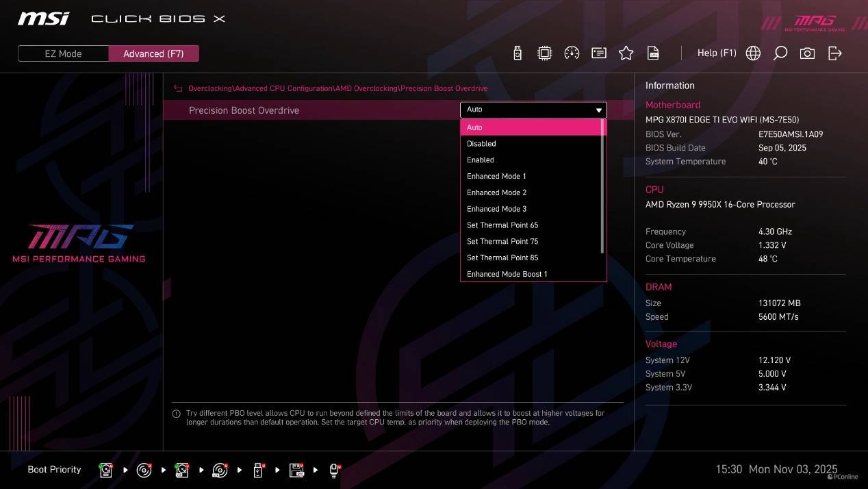
Task: Pick Set Thermal Point 75 option
Action: (x=502, y=241)
